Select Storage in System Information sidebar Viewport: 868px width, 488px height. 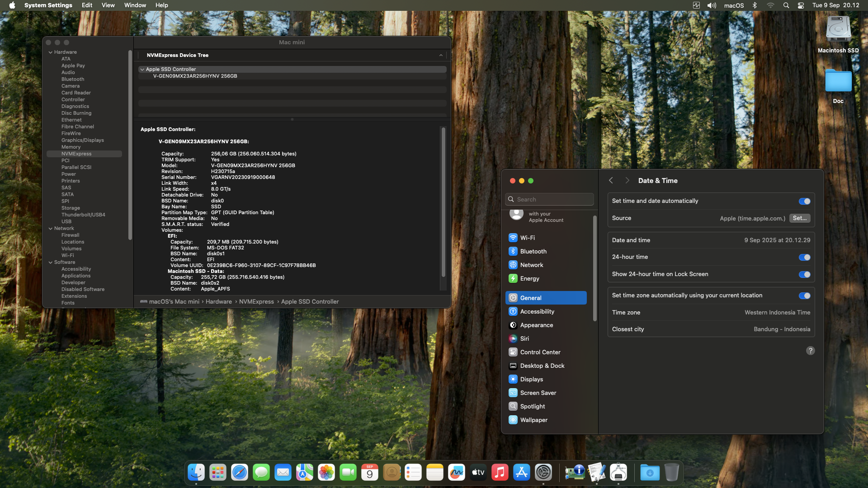click(x=71, y=208)
